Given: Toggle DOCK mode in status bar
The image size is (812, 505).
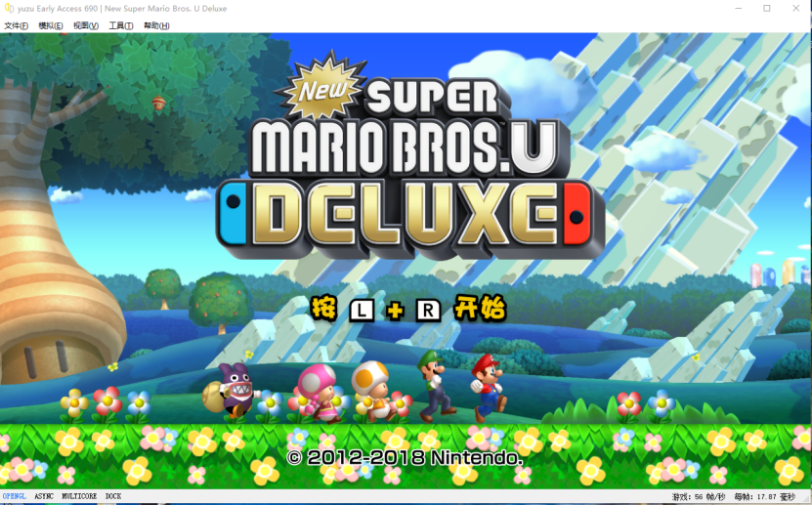Looking at the screenshot, I should (x=113, y=496).
